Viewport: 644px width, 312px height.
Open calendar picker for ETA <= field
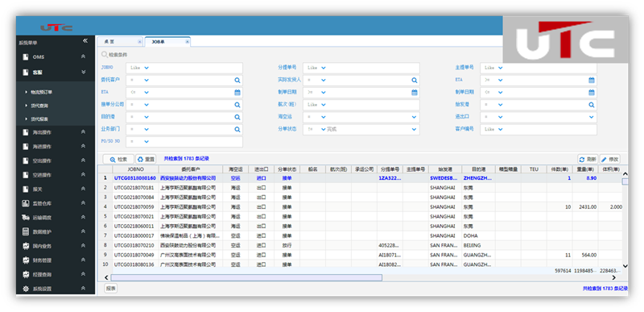(x=237, y=93)
